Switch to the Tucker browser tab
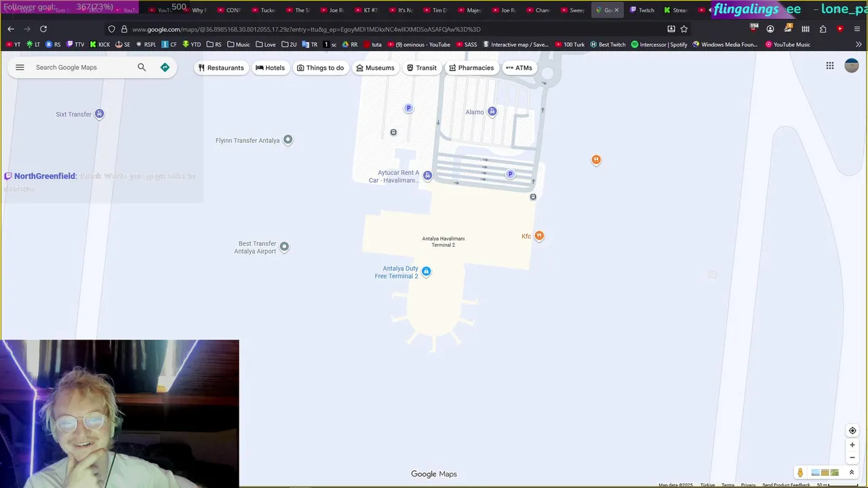Screen dimensions: 868x488 (x=264, y=10)
